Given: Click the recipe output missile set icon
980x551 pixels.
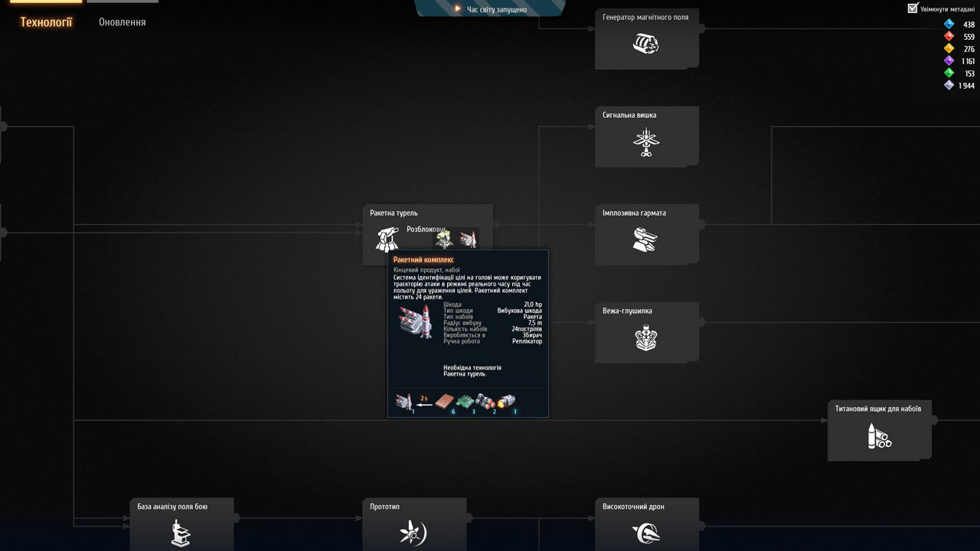Looking at the screenshot, I should click(404, 402).
